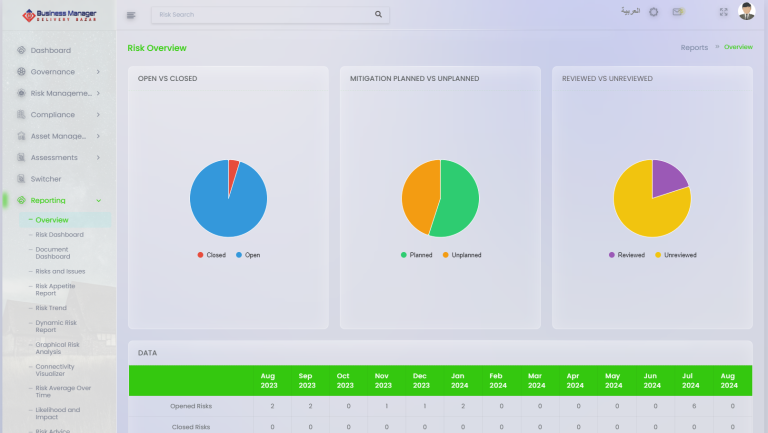Viewport: 768px width, 433px height.
Task: Open Risk Dashboard submenu item
Action: pyautogui.click(x=59, y=235)
